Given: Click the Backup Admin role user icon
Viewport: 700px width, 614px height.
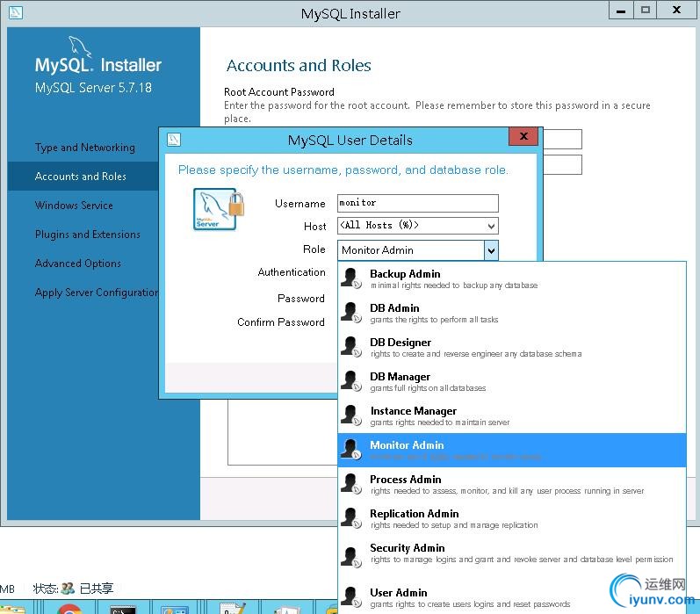Looking at the screenshot, I should point(351,278).
